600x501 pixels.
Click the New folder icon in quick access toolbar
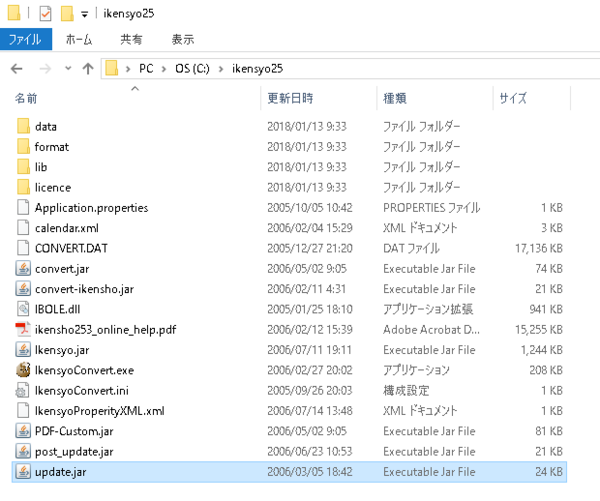[x=67, y=14]
